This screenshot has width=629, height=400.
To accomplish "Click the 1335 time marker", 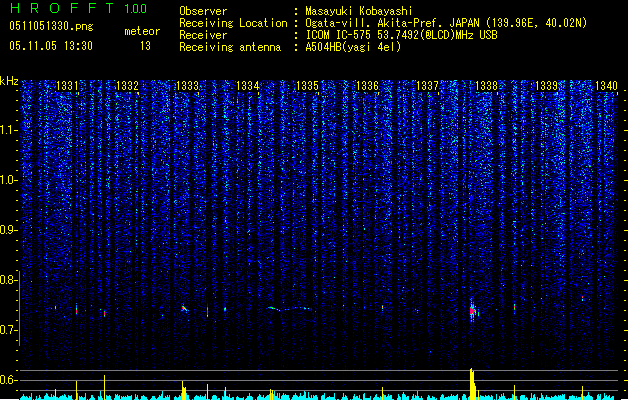I will tap(307, 86).
